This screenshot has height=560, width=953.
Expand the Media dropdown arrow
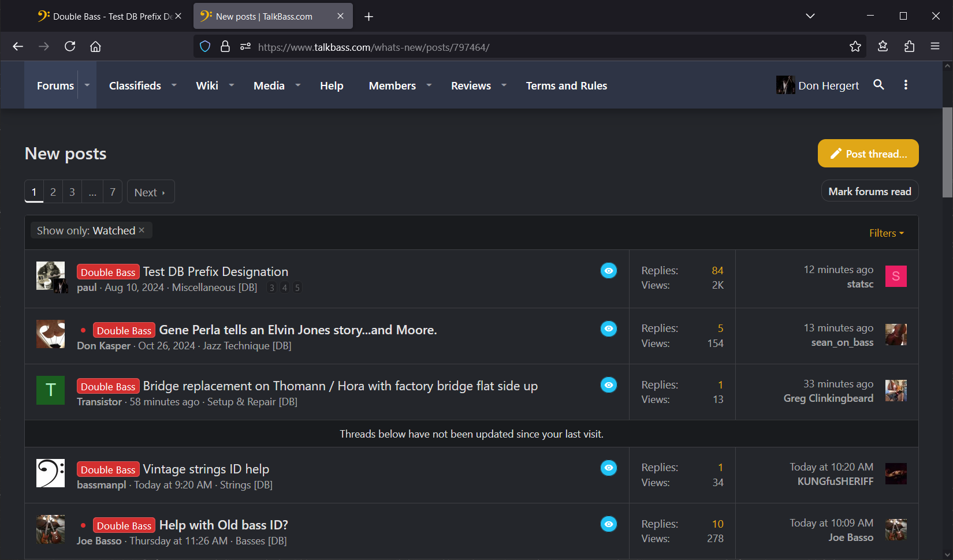pyautogui.click(x=298, y=85)
